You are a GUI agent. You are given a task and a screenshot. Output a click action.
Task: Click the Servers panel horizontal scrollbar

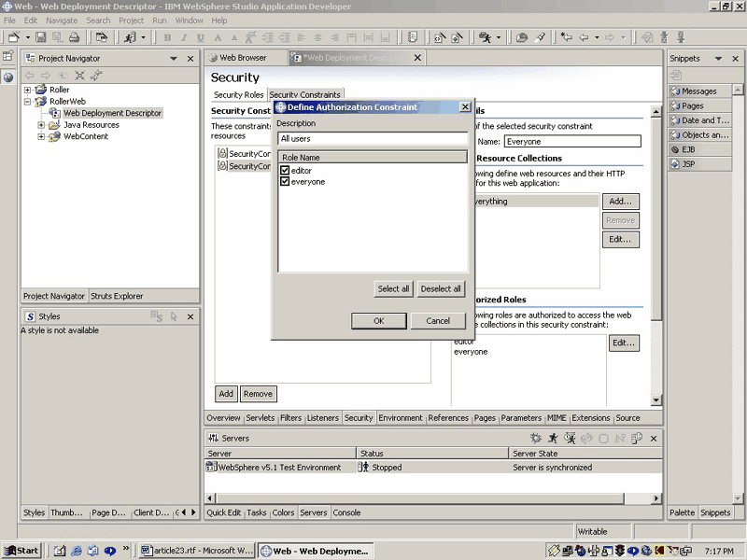(x=419, y=498)
